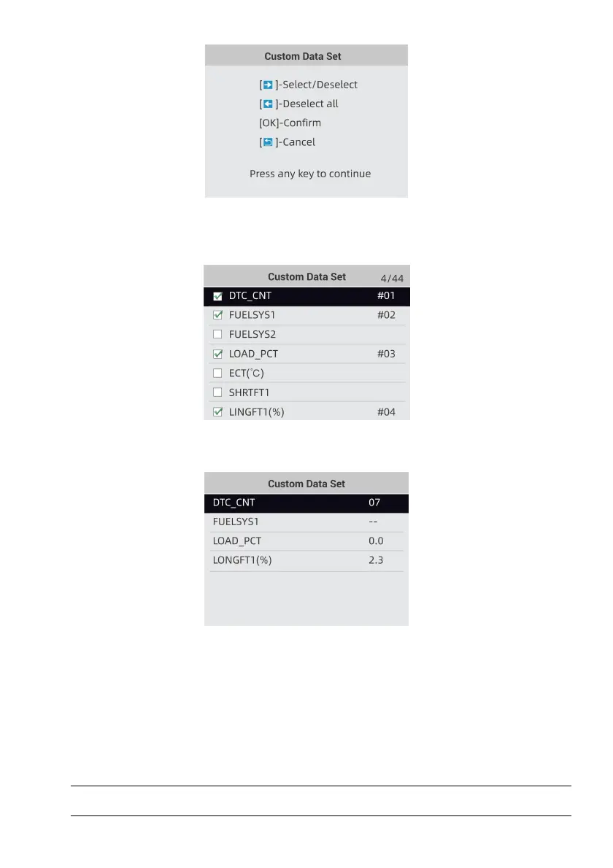
Task: Click the 4/44 selection counter
Action: point(391,278)
